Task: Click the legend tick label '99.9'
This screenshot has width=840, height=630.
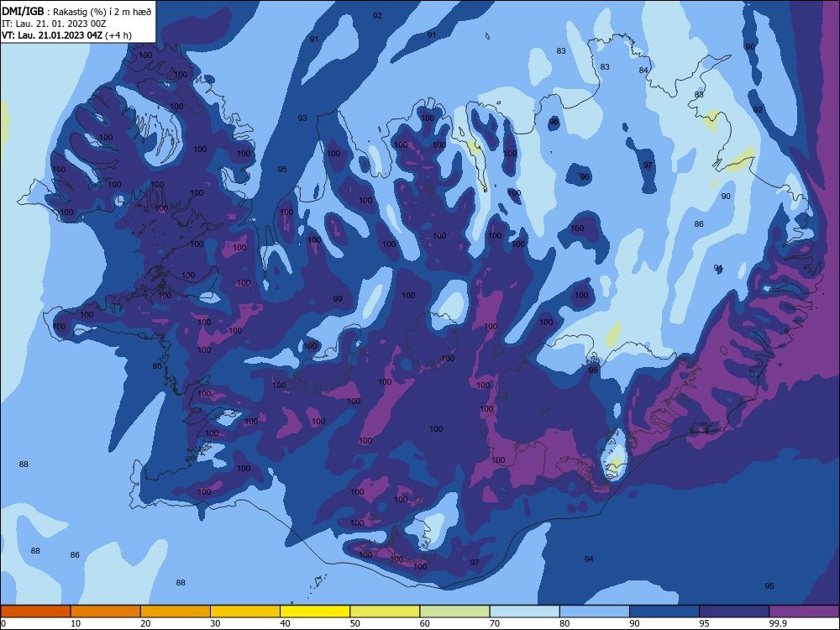Action: pos(777,623)
